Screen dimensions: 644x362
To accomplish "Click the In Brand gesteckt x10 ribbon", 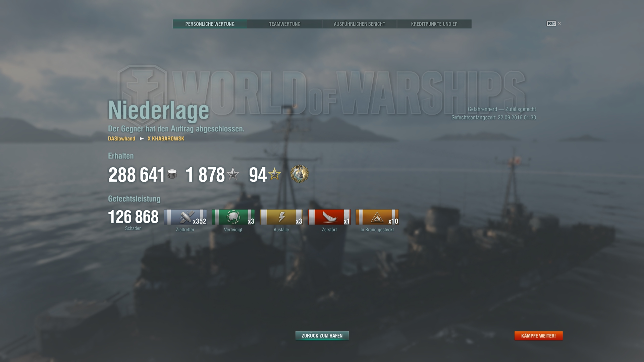I will point(377,217).
